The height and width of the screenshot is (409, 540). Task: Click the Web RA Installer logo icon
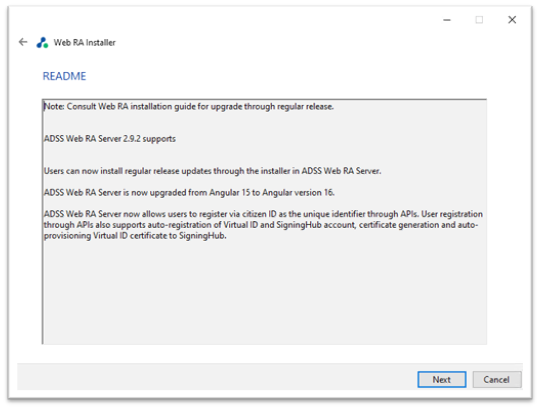(42, 43)
